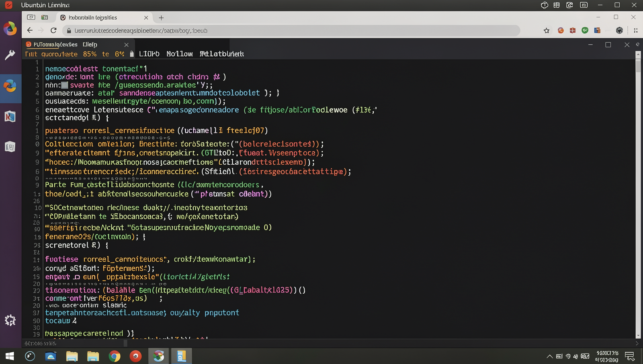Open the colorful round app in left dock
The image size is (643, 364).
point(10,29)
